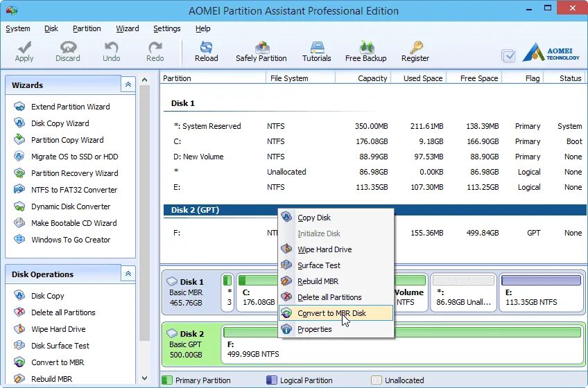This screenshot has height=388, width=588.
Task: Select the D: New Volume row
Action: click(x=375, y=157)
